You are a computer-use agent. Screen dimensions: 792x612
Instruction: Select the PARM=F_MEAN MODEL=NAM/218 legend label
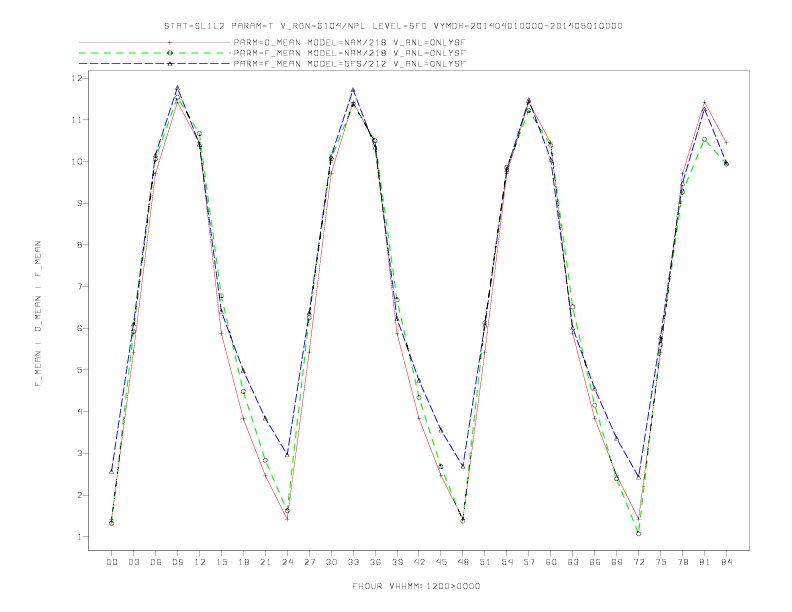point(350,53)
